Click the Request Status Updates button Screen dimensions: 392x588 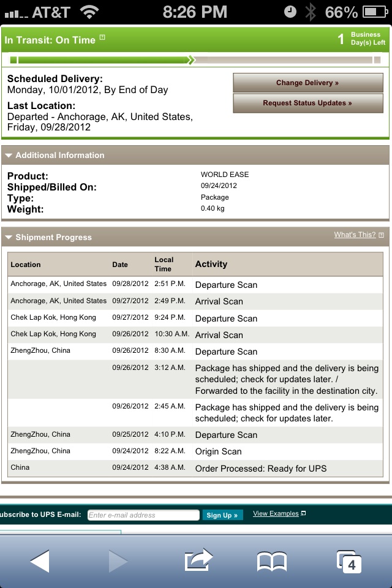(308, 103)
